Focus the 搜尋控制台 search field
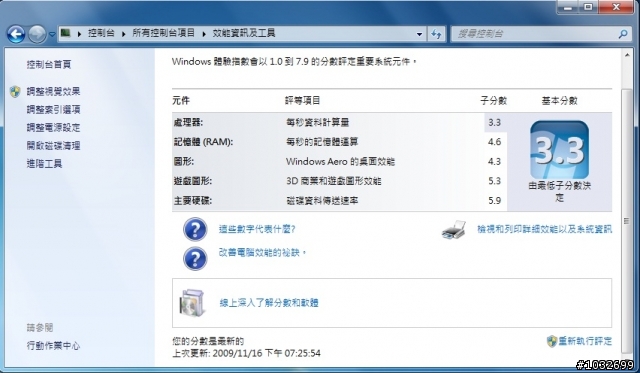640x373 pixels. [x=535, y=34]
